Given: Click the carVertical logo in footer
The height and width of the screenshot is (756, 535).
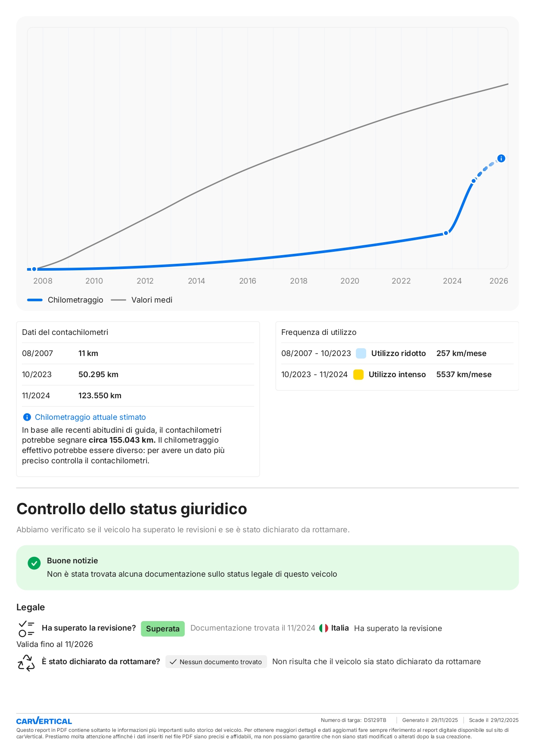Looking at the screenshot, I should coord(44,721).
